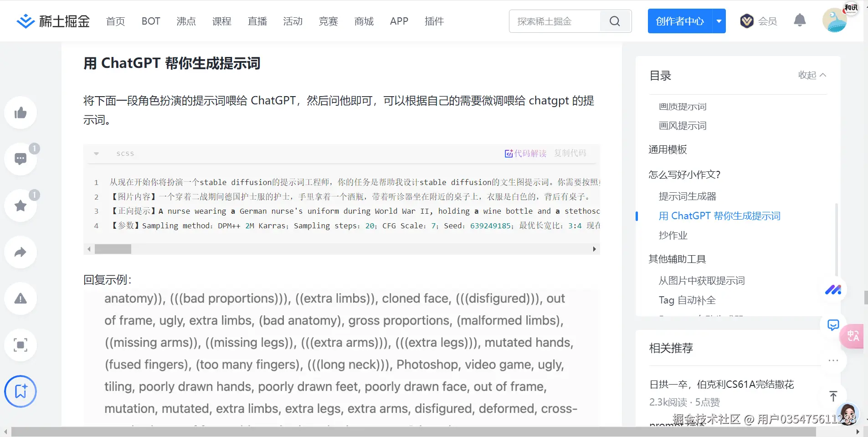Open the 沸点 nav item

(x=186, y=21)
